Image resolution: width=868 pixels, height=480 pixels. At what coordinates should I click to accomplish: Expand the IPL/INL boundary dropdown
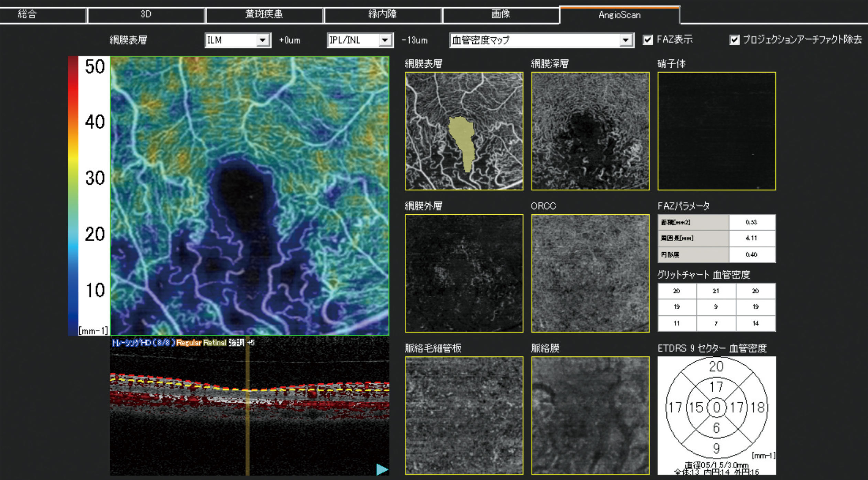(x=385, y=40)
